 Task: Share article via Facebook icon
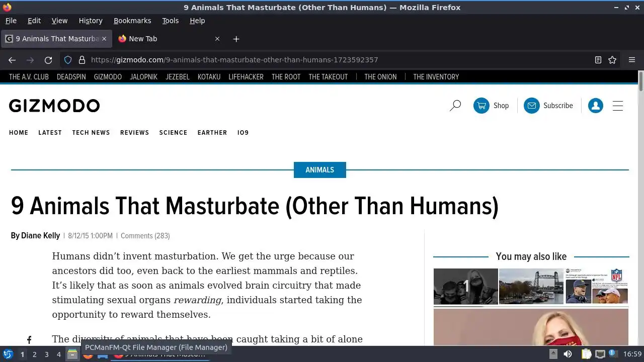click(x=29, y=340)
